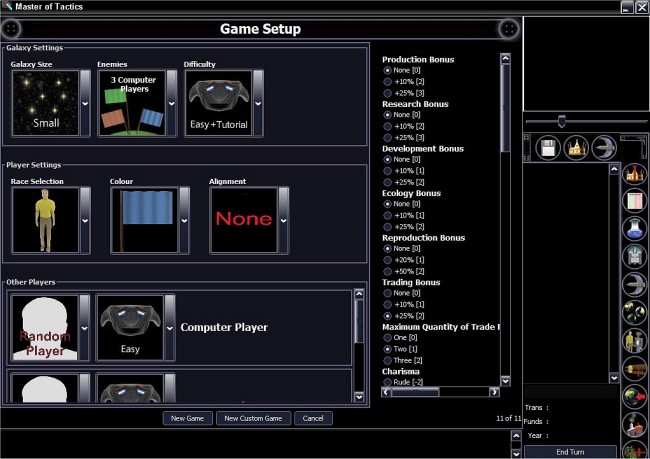Click the brass telescope with red cross icon
Viewport: 650px width, 459px height.
pos(634,368)
